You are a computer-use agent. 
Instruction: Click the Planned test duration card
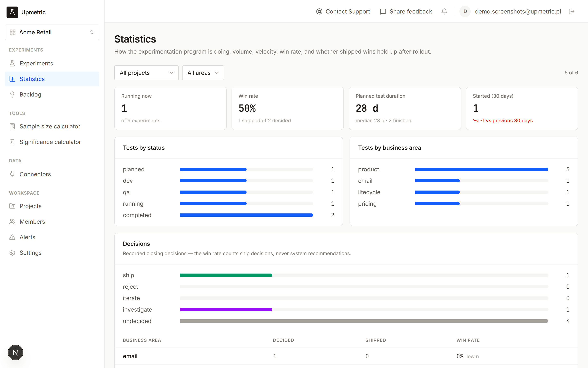(405, 108)
